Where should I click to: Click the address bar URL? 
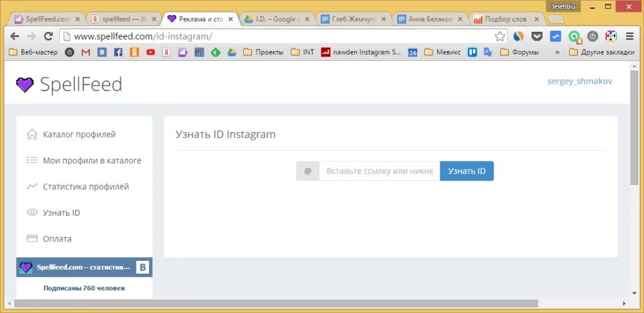click(x=143, y=36)
